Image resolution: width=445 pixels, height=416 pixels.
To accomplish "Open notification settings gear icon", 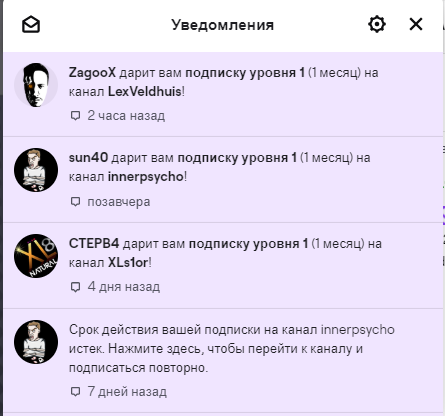I will pyautogui.click(x=377, y=24).
